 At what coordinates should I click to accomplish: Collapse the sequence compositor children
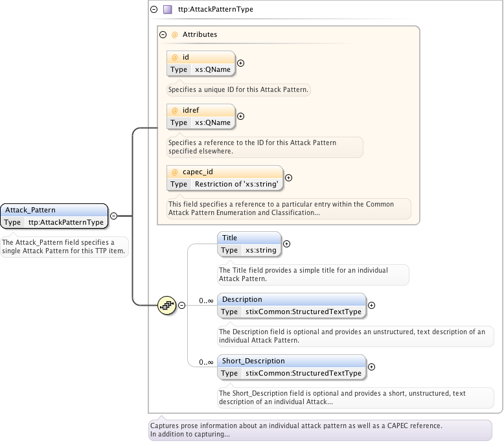tap(182, 305)
